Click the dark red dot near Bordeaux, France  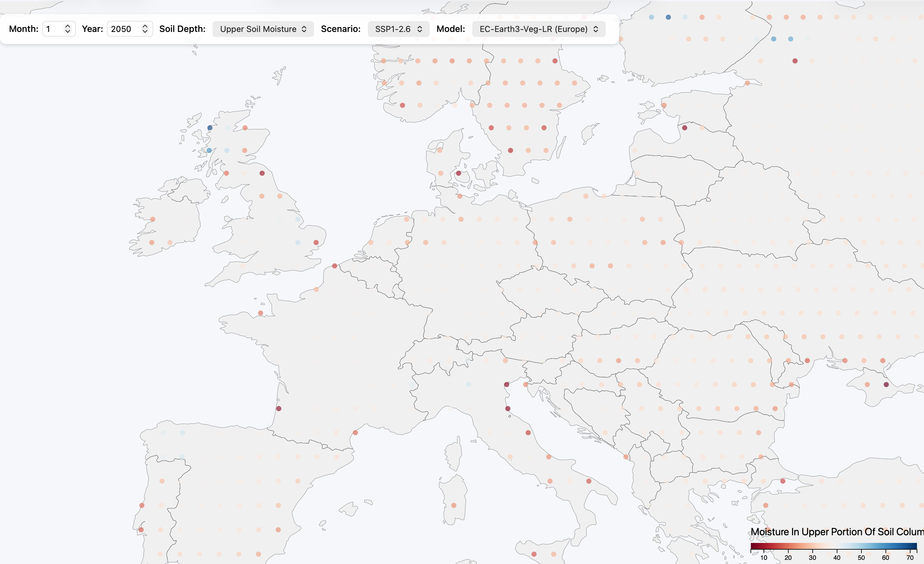pyautogui.click(x=279, y=408)
